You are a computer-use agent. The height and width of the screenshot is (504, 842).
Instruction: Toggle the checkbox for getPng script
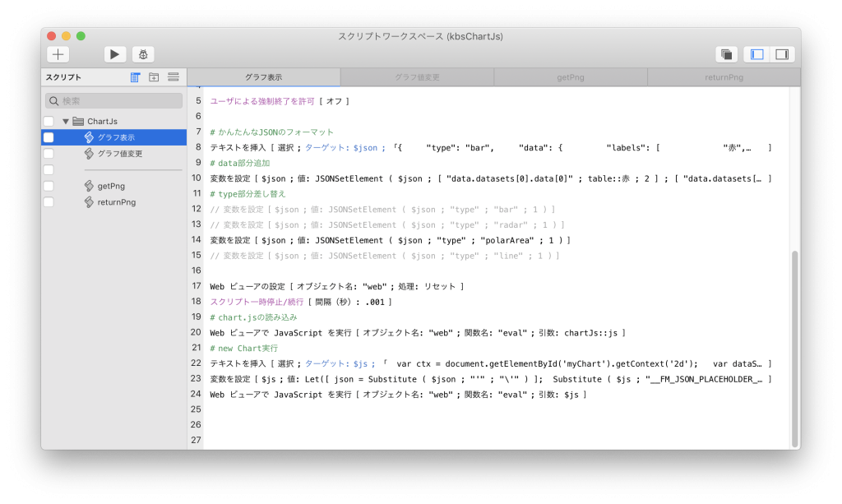point(49,186)
